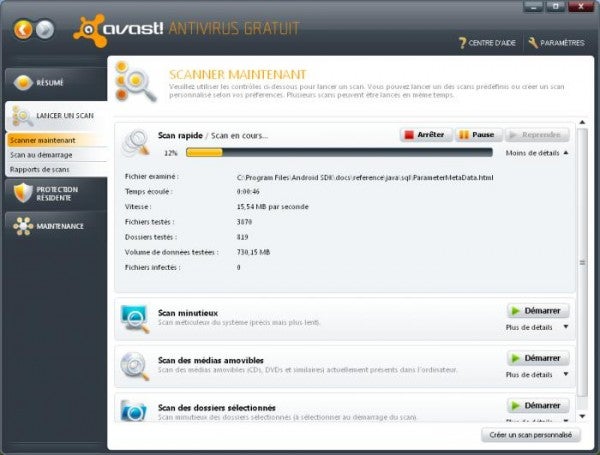Click the orange back arrow button

[x=23, y=29]
